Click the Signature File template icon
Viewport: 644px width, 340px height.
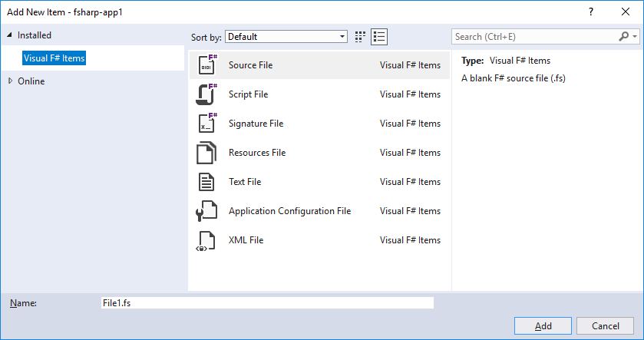[x=207, y=124]
